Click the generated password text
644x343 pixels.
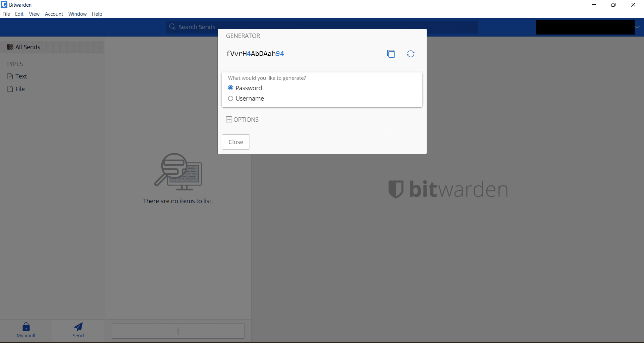click(255, 54)
